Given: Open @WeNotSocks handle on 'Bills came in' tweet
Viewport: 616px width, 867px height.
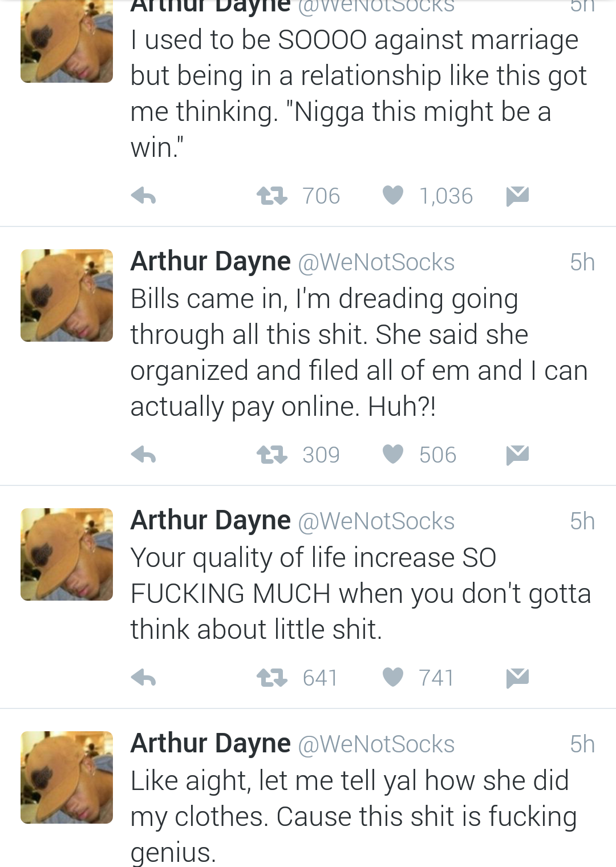Looking at the screenshot, I should 376,262.
